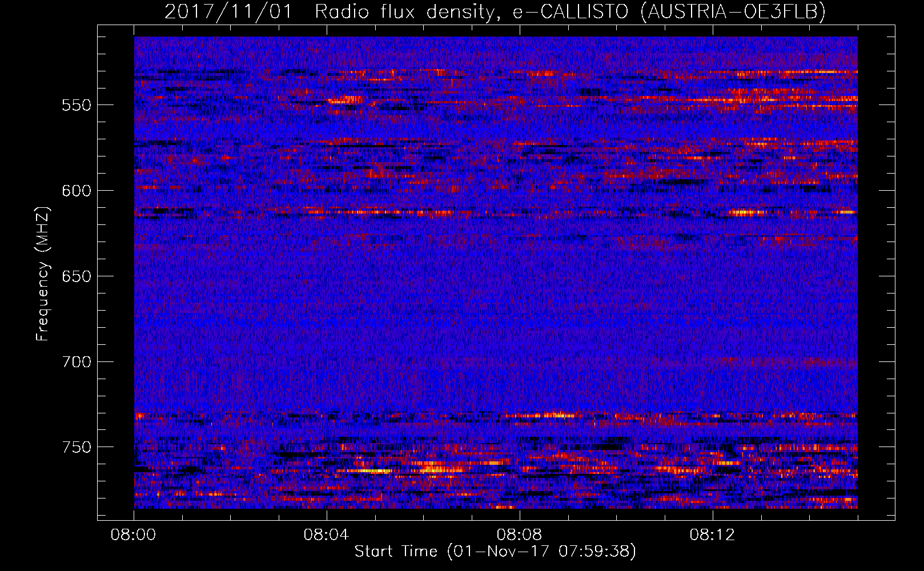
Task: Click the 08:04 time tick label
Action: [326, 535]
